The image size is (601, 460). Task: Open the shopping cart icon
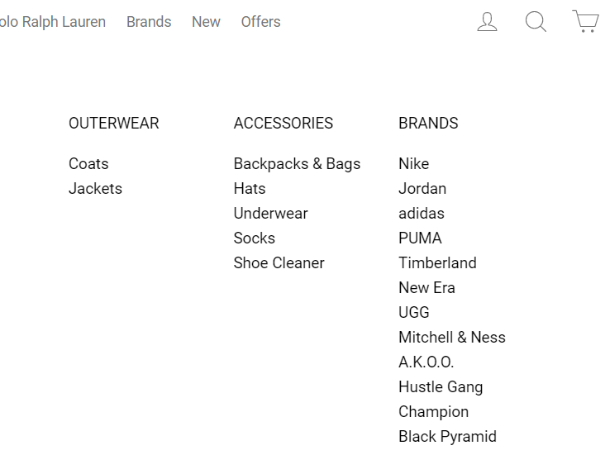coord(586,21)
